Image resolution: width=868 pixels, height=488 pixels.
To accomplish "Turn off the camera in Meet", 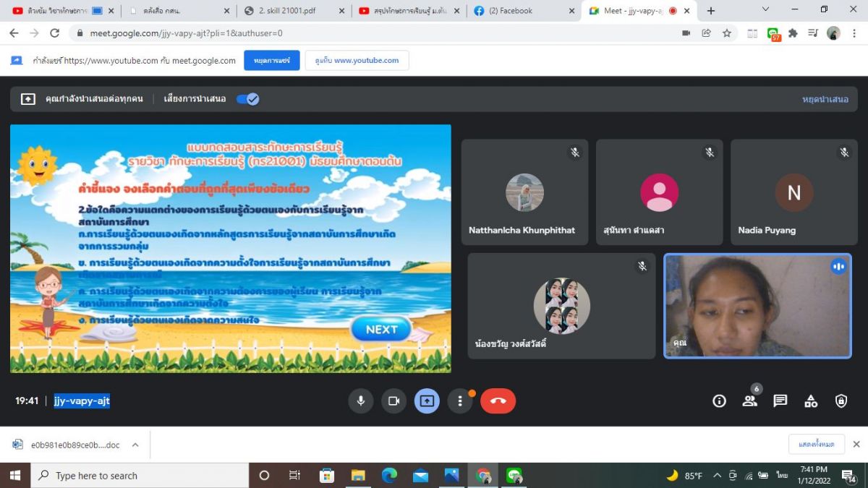I will [393, 401].
